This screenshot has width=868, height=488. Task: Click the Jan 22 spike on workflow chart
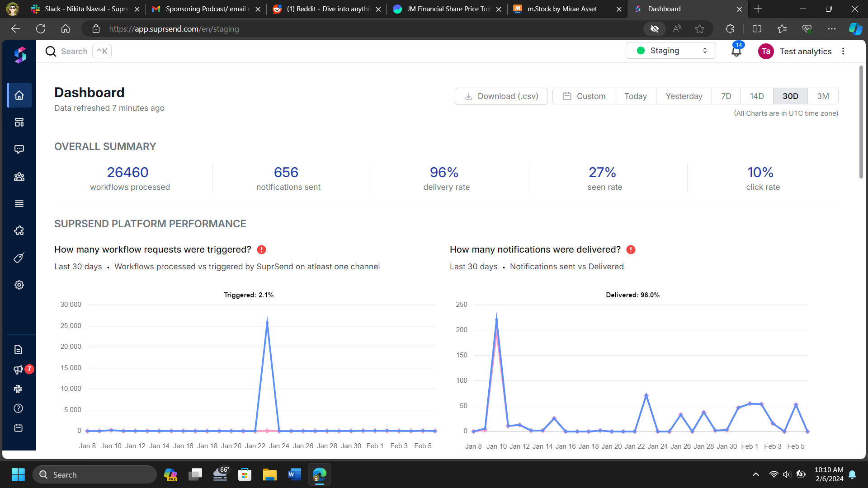(x=267, y=322)
